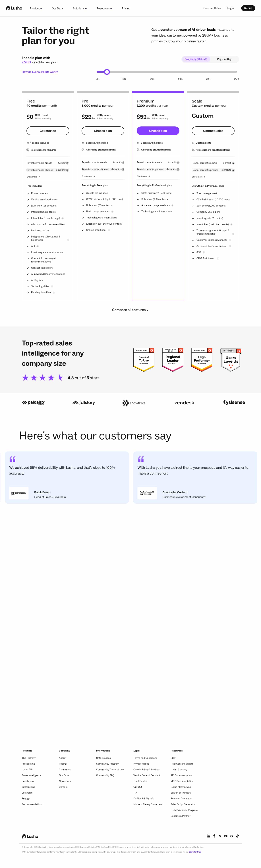
Task: Open the Facebook page footer icon
Action: [214, 836]
